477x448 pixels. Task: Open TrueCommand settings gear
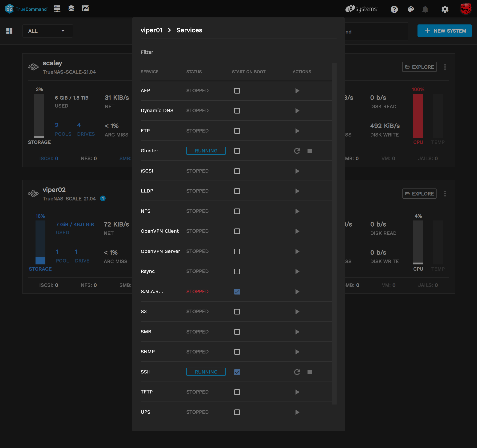pyautogui.click(x=445, y=9)
